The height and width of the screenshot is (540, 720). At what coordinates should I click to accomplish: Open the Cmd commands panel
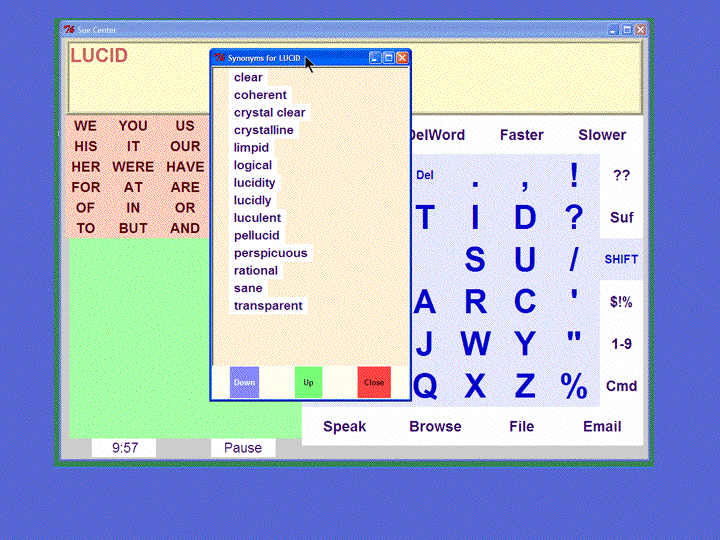621,386
